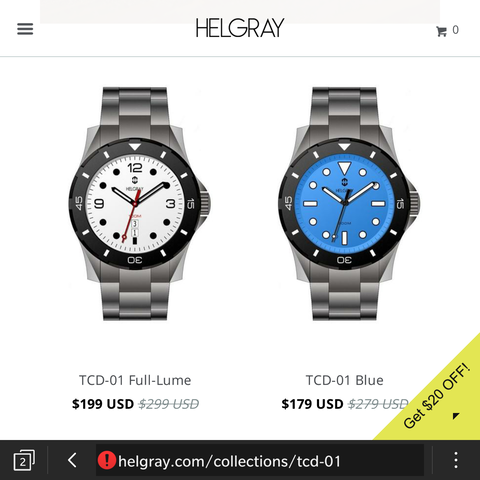
Task: Click the $199 USD sale price
Action: point(103,404)
